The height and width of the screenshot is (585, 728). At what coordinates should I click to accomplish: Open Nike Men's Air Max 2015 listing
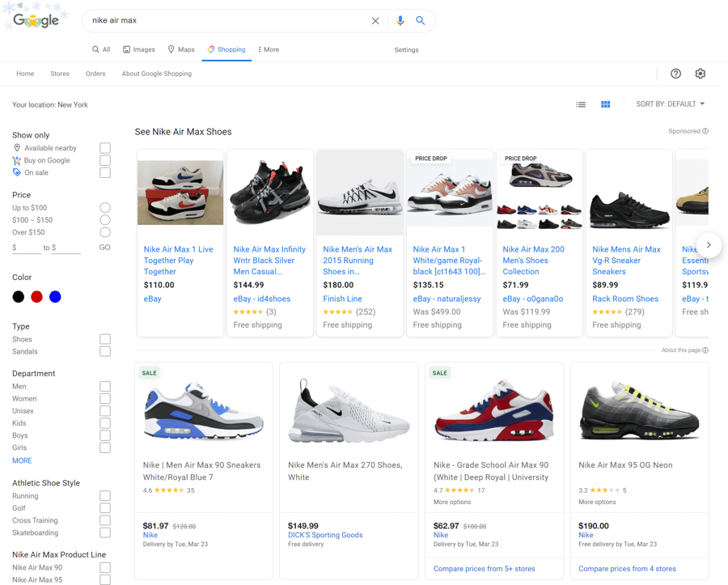click(x=358, y=261)
